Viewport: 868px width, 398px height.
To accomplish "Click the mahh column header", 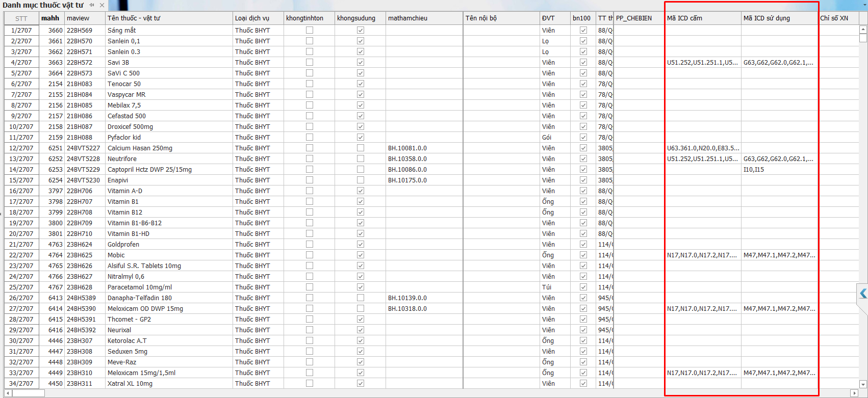I will [x=51, y=18].
